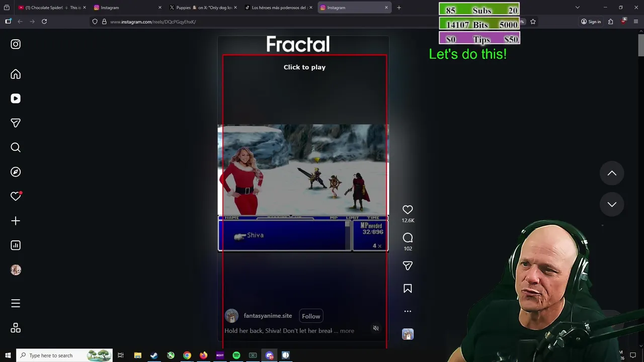Share the reel via paper plane icon
This screenshot has height=362, width=644.
coord(408,265)
